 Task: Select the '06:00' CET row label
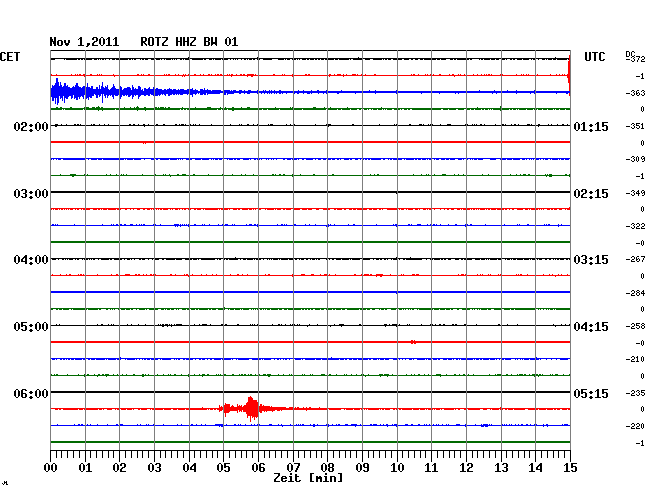(31, 393)
